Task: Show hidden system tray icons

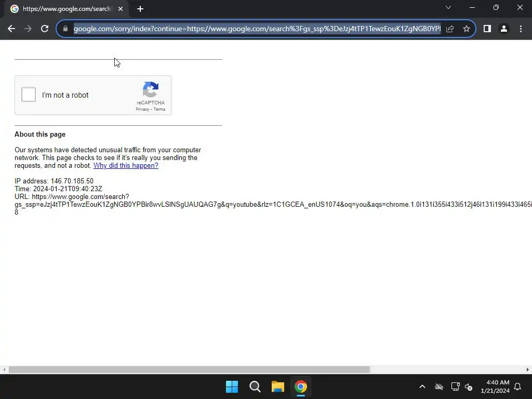Action: coord(422,387)
